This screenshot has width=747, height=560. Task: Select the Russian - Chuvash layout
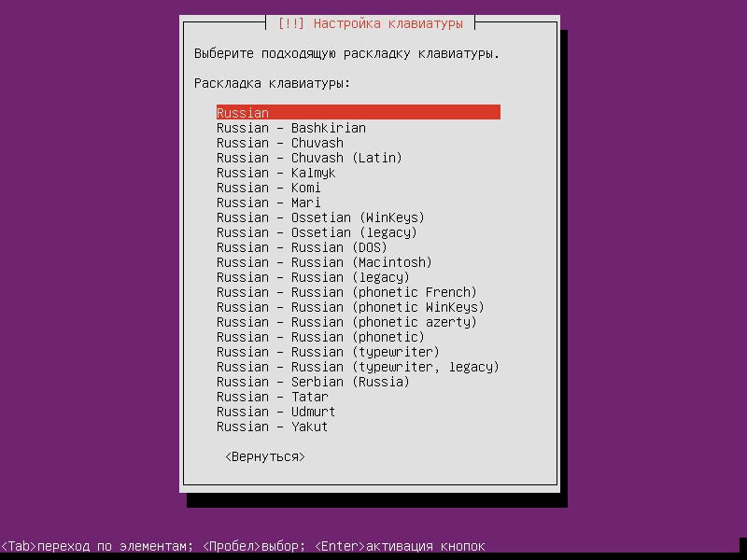coord(280,142)
